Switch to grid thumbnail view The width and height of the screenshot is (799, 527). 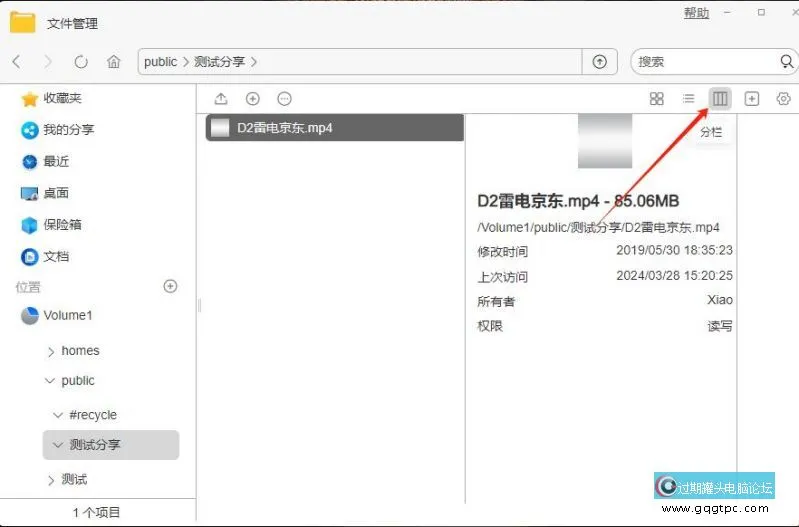point(657,98)
